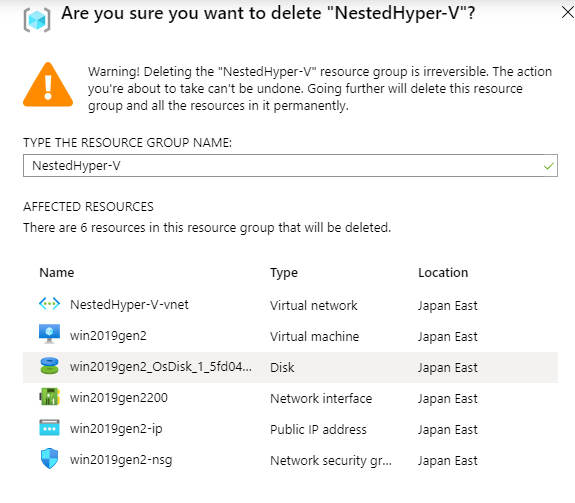Open the win2019gen2 virtual machine entry

[x=108, y=336]
